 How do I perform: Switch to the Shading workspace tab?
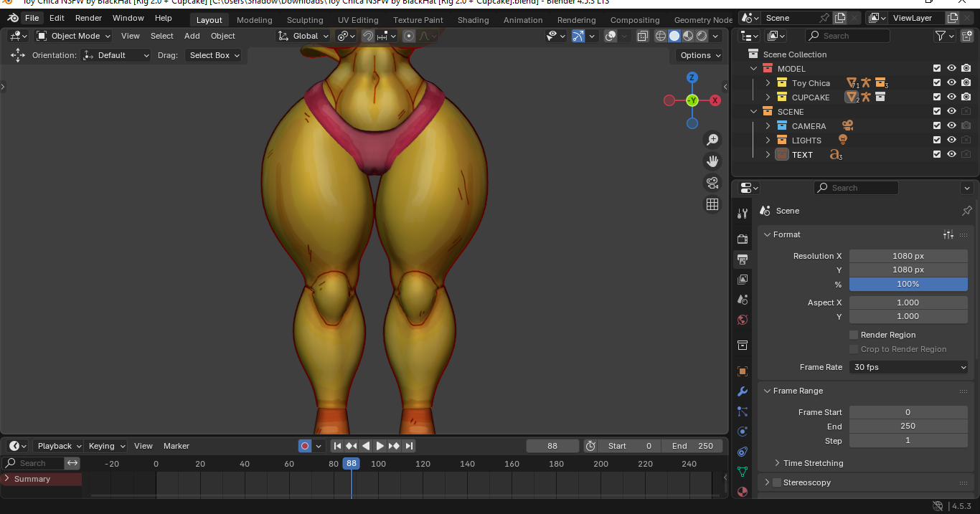(473, 20)
